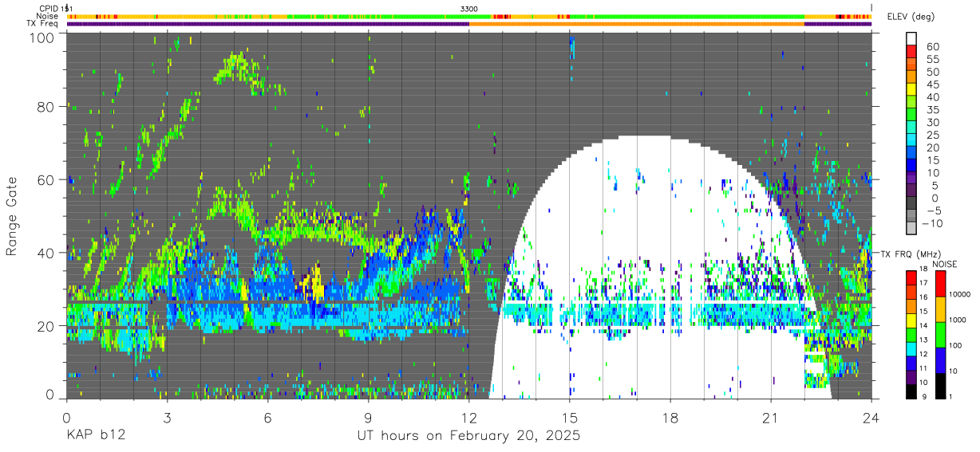Click the black 9 MHz TX frequency swatch

point(911,391)
